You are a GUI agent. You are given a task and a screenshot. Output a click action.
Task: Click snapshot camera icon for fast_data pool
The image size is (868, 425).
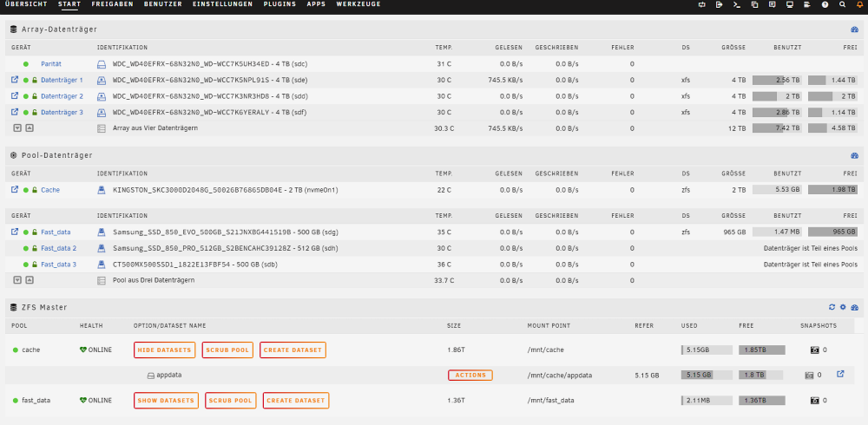point(814,400)
